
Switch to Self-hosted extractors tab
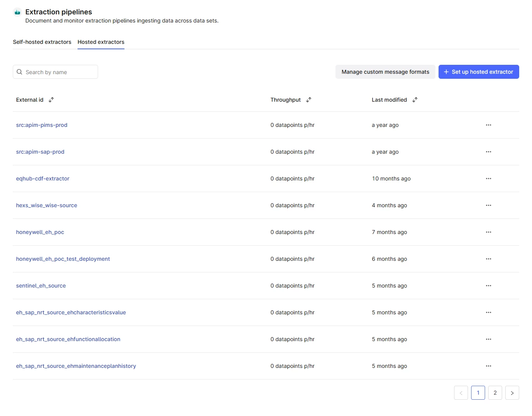[x=42, y=42]
